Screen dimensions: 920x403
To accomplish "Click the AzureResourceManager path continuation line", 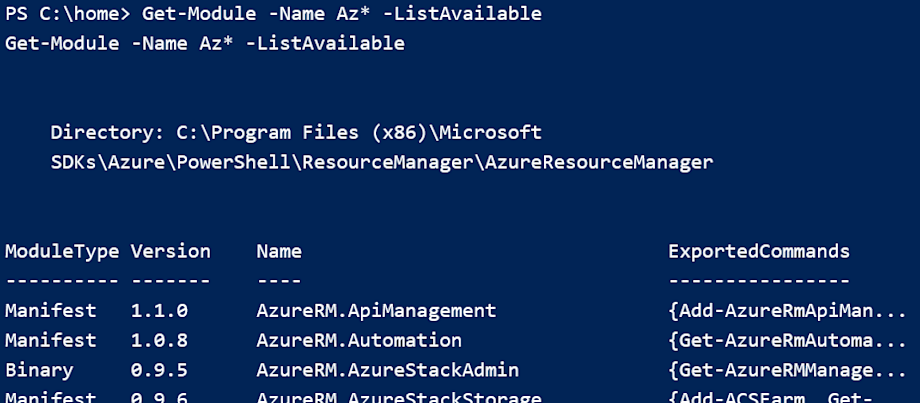I will click(381, 162).
